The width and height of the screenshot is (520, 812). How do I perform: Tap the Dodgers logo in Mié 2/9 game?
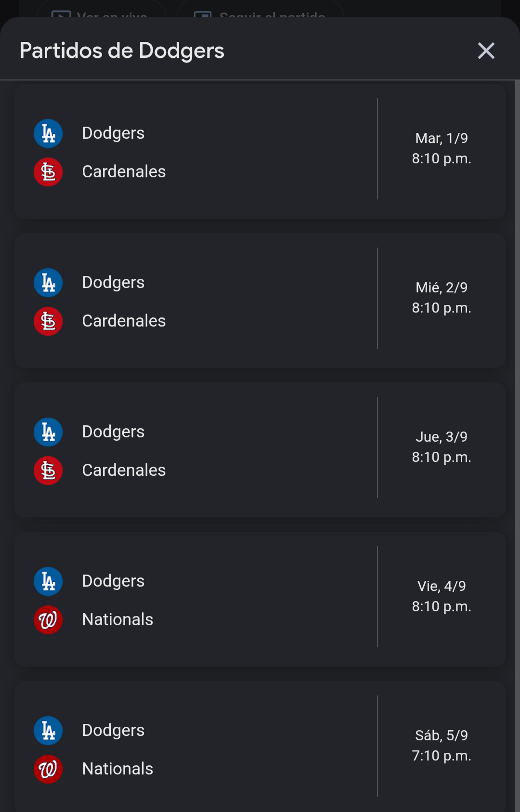click(48, 283)
